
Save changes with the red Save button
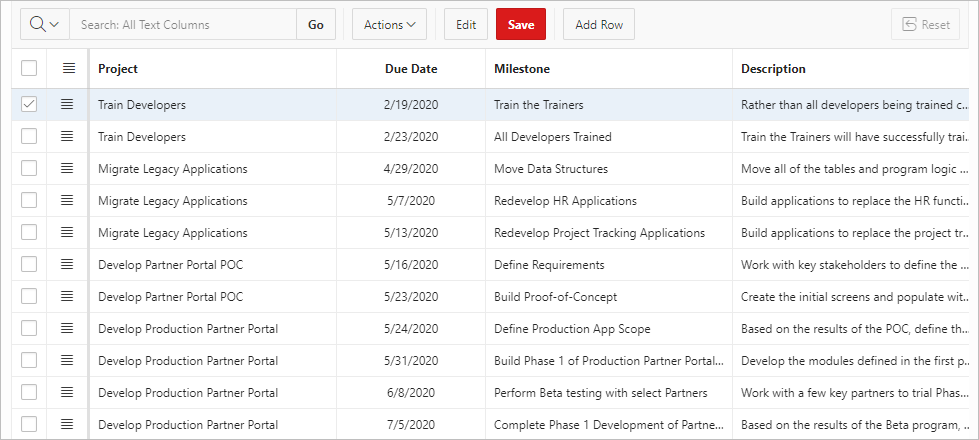coord(521,24)
